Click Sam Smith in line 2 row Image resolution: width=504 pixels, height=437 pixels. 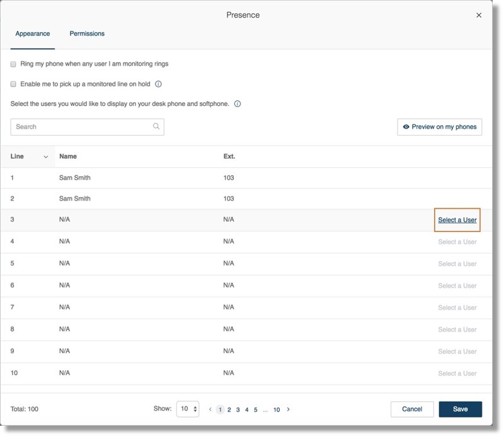(74, 199)
